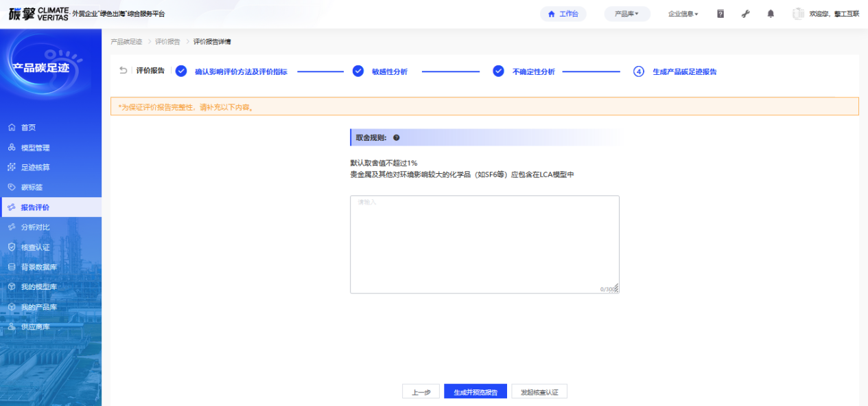Open 模型管理 in the sidebar

(35, 148)
